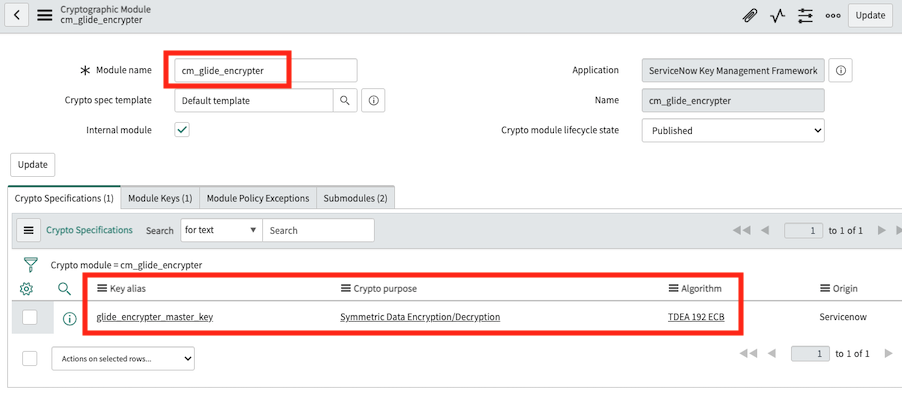
Task: Go to first page in top pagination
Action: (x=742, y=231)
